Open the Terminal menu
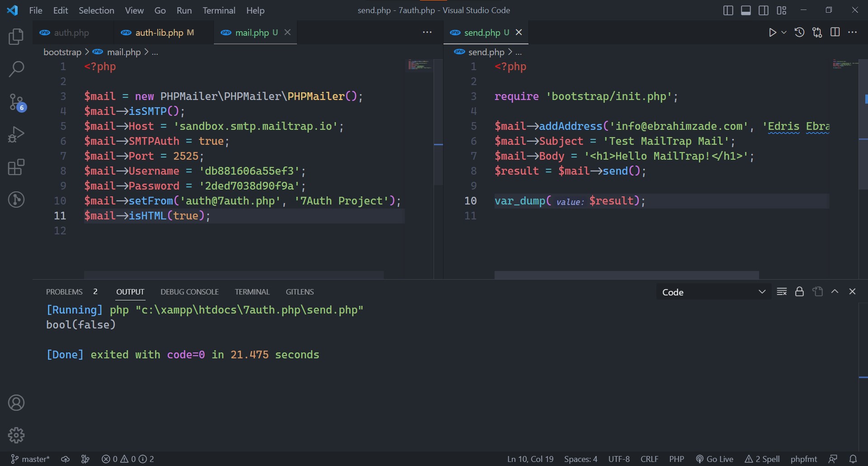The image size is (868, 466). click(219, 10)
